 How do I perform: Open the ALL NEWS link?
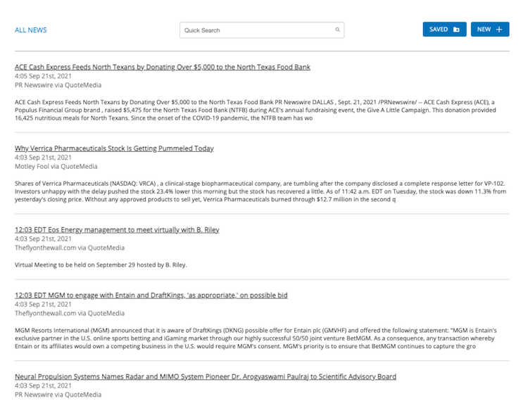point(31,30)
